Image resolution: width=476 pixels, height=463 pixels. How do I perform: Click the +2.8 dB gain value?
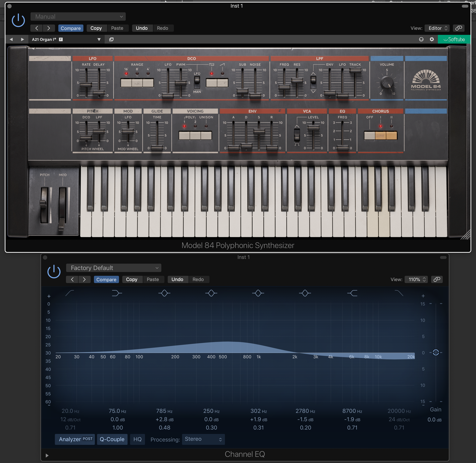click(x=164, y=419)
